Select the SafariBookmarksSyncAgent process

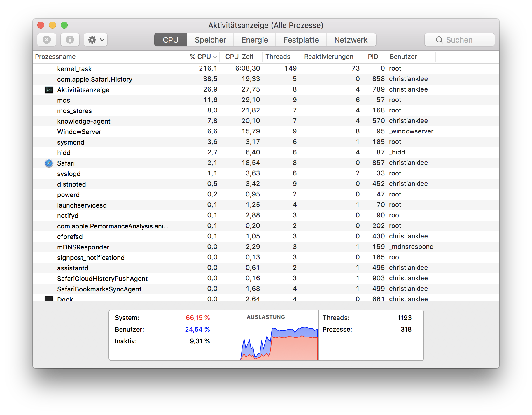pos(266,289)
